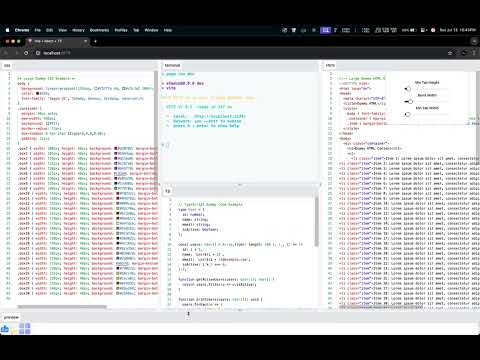Go back in browser history
This screenshot has height=360, width=480.
[x=6, y=53]
